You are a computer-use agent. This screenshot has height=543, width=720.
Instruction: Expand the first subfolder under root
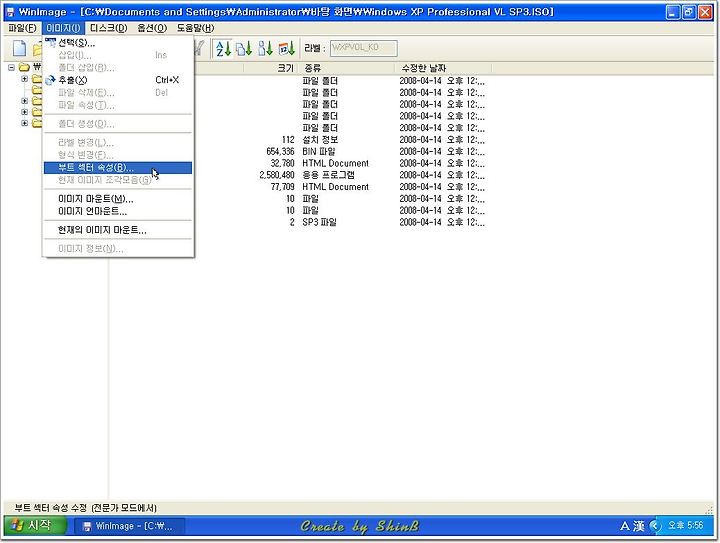tap(25, 79)
